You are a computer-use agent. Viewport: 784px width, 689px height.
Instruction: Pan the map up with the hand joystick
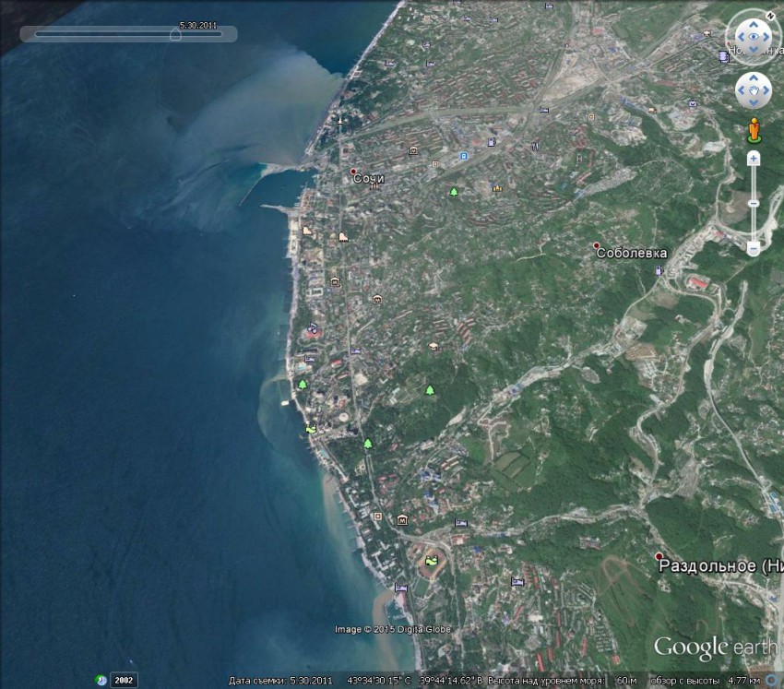[754, 77]
